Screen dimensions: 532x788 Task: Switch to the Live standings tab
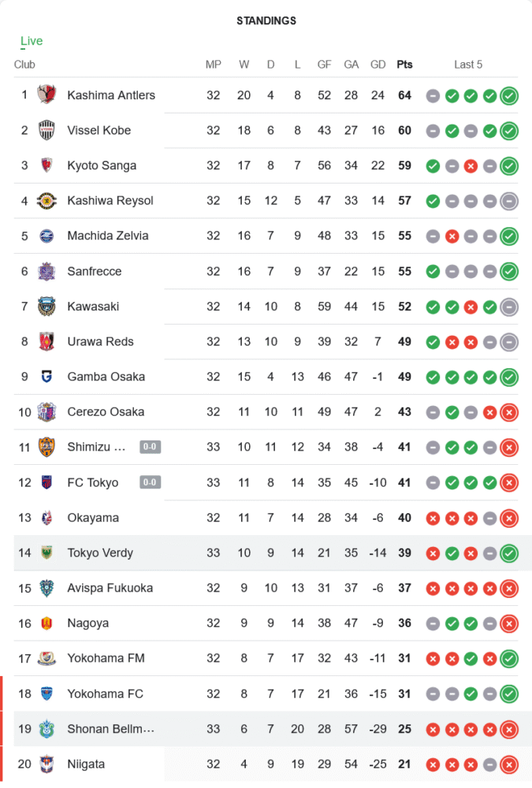click(32, 41)
